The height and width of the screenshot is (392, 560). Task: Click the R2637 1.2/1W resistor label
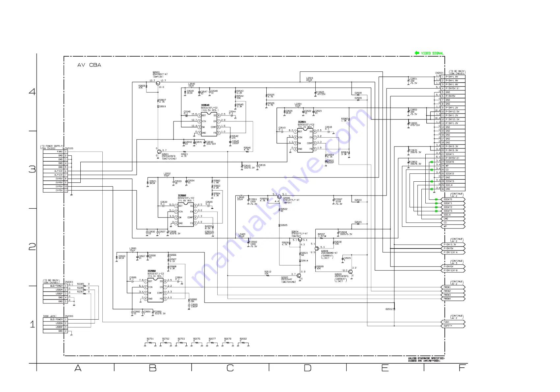pos(322,235)
